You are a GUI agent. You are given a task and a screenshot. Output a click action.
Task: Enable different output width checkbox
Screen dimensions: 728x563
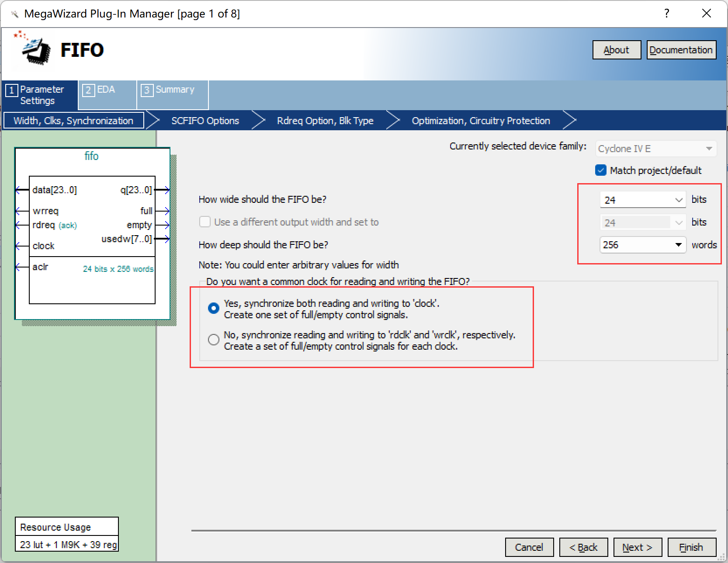point(205,222)
